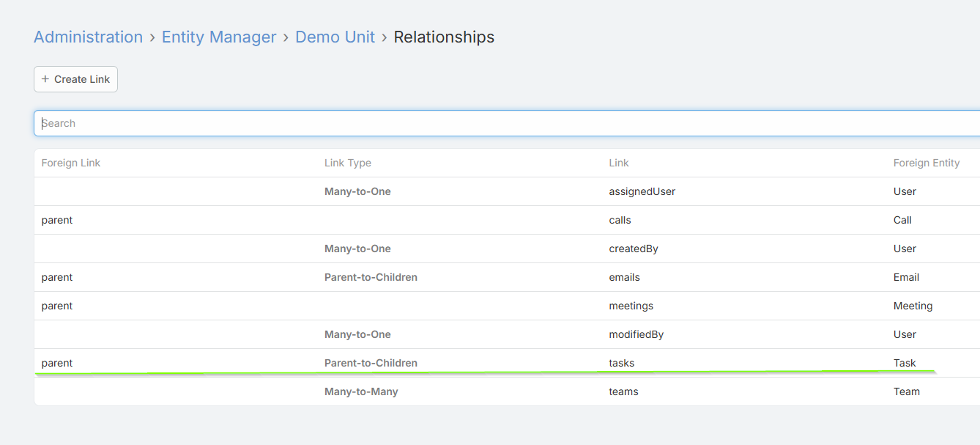The width and height of the screenshot is (980, 445).
Task: Navigate to Demo Unit breadcrumb
Action: [x=335, y=37]
